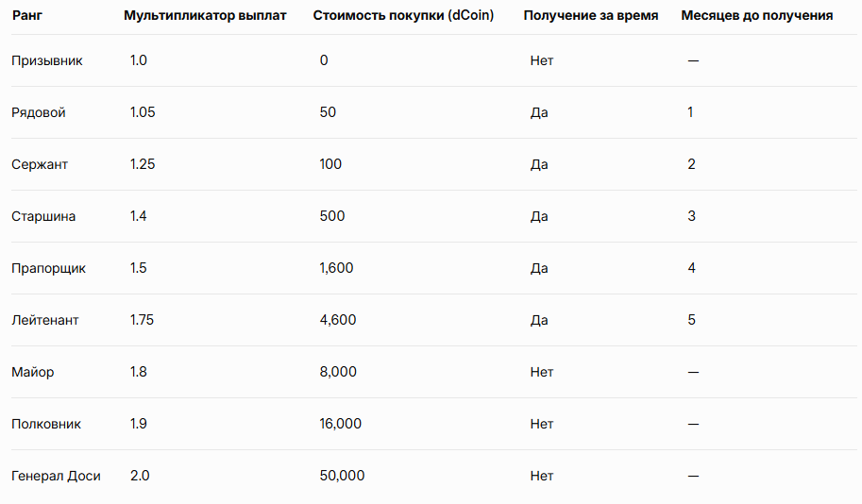
Task: Click the Месяцев до получения header
Action: pos(757,15)
